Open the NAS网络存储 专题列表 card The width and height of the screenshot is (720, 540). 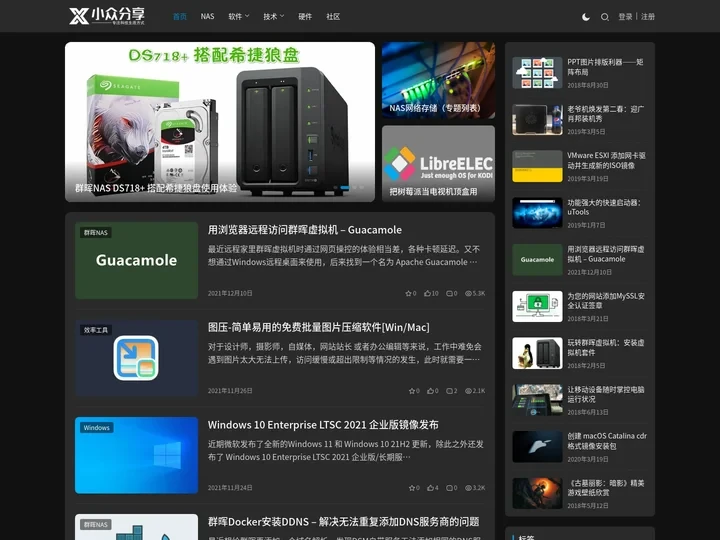click(439, 80)
